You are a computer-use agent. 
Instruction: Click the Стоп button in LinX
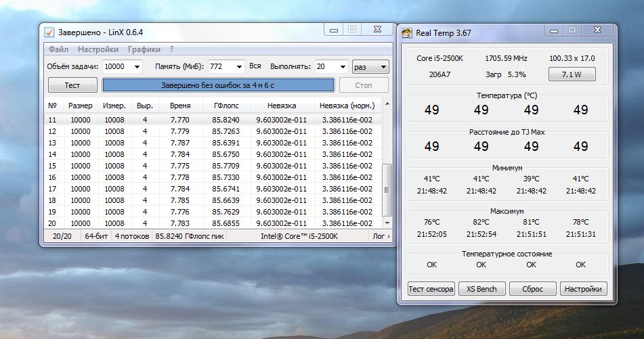point(364,85)
